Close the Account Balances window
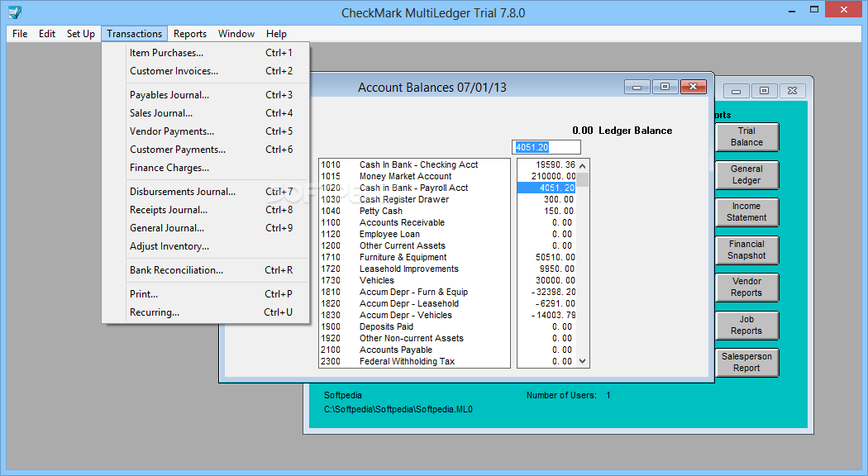868x476 pixels. (x=693, y=87)
